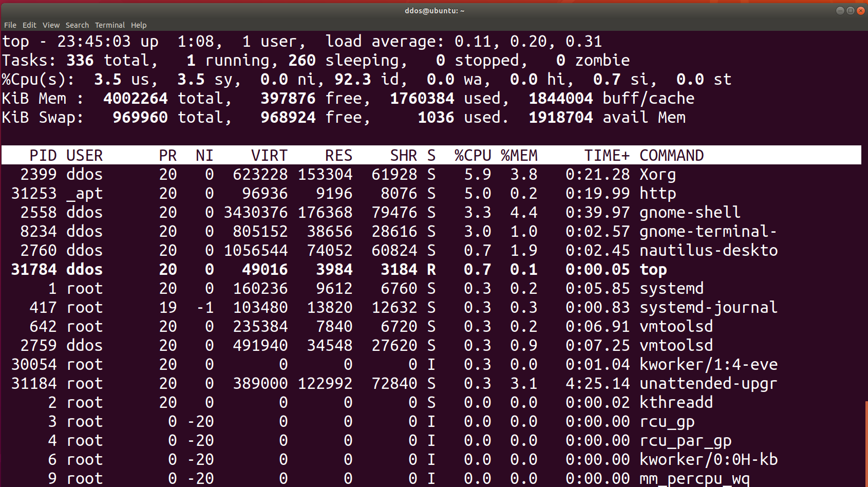Image resolution: width=868 pixels, height=487 pixels.
Task: Click PID 8234
Action: click(x=39, y=232)
